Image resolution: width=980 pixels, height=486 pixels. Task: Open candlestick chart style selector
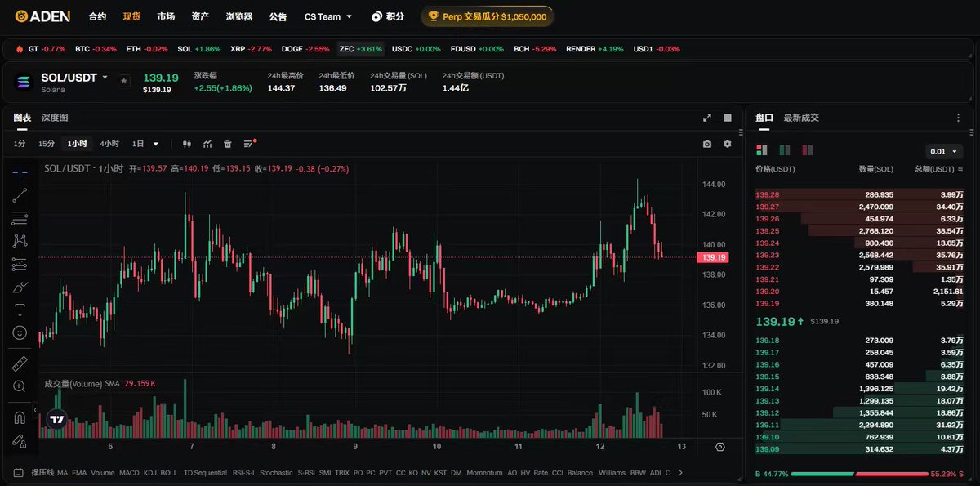pyautogui.click(x=187, y=144)
